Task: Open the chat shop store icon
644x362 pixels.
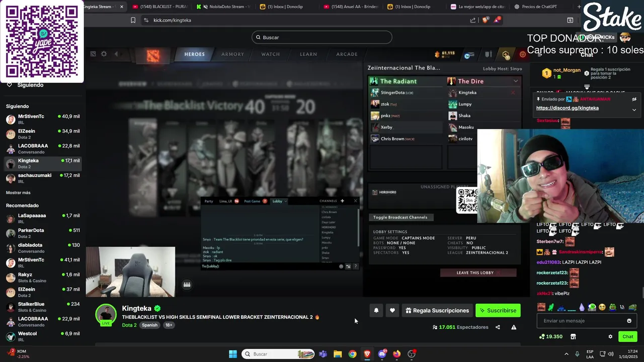Action: point(573,336)
